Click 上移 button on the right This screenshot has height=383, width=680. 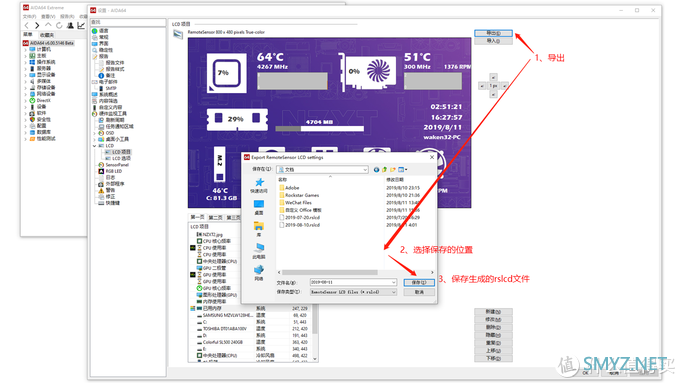tap(493, 350)
